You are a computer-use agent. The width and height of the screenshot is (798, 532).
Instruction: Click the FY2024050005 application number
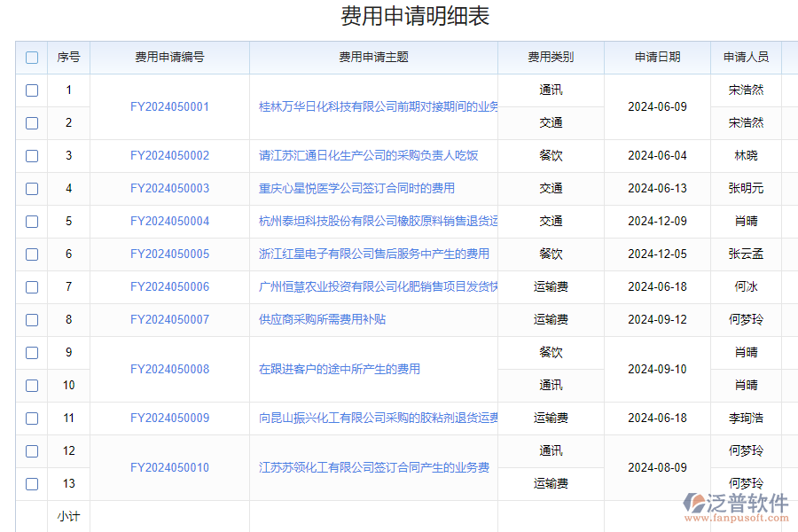169,254
